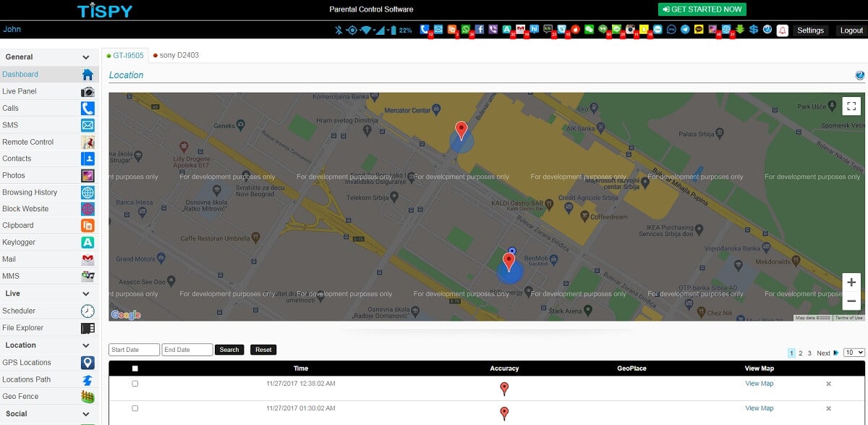This screenshot has width=868, height=425.
Task: Click the Block Website icon
Action: 88,209
